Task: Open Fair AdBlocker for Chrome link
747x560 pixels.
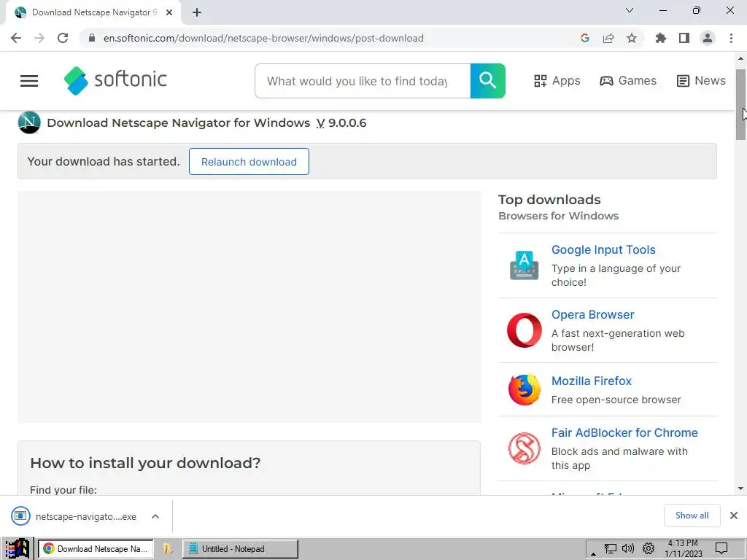Action: 624,433
